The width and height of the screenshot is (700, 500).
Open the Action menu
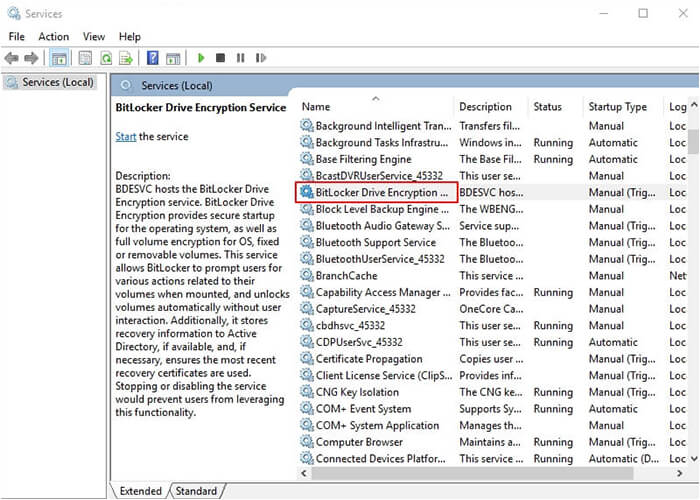coord(54,37)
